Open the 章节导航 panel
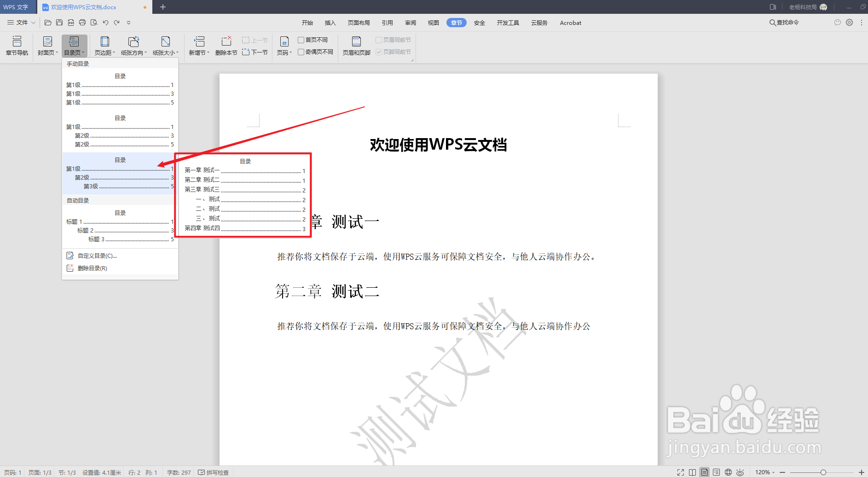 [17, 46]
